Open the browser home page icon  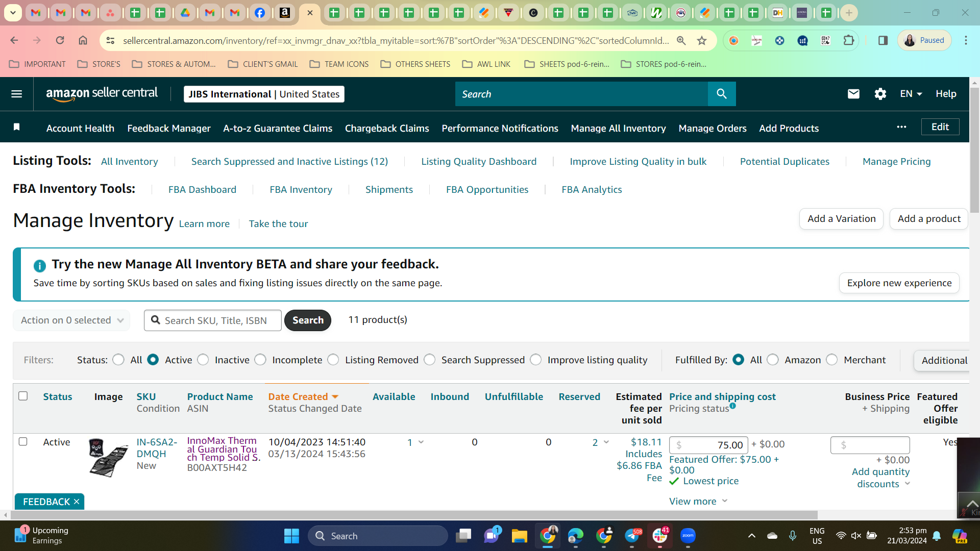tap(83, 40)
